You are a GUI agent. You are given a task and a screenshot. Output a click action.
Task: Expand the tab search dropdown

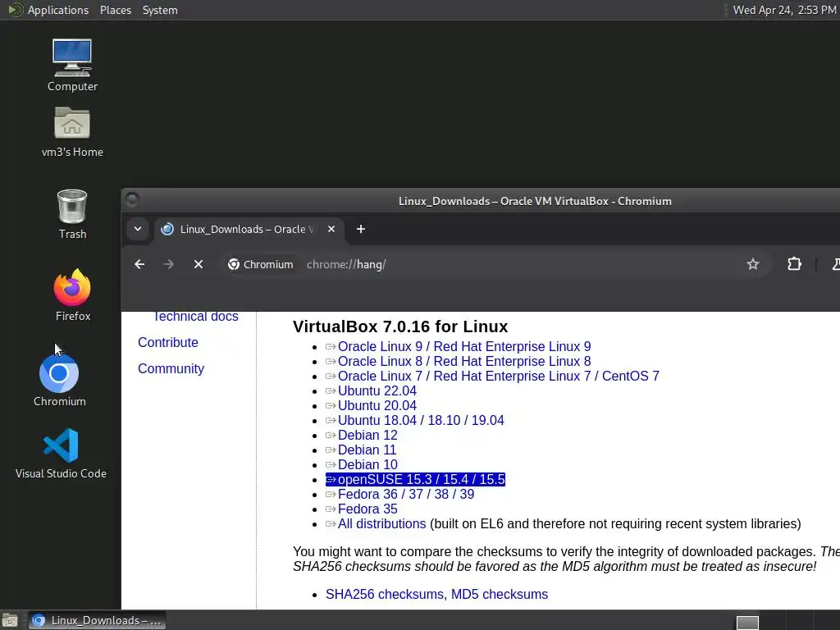138,230
